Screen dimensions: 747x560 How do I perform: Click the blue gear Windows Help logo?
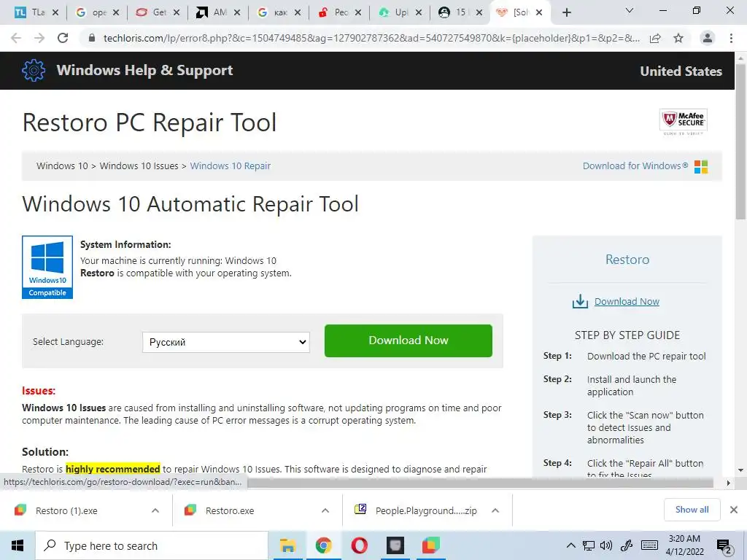[34, 71]
